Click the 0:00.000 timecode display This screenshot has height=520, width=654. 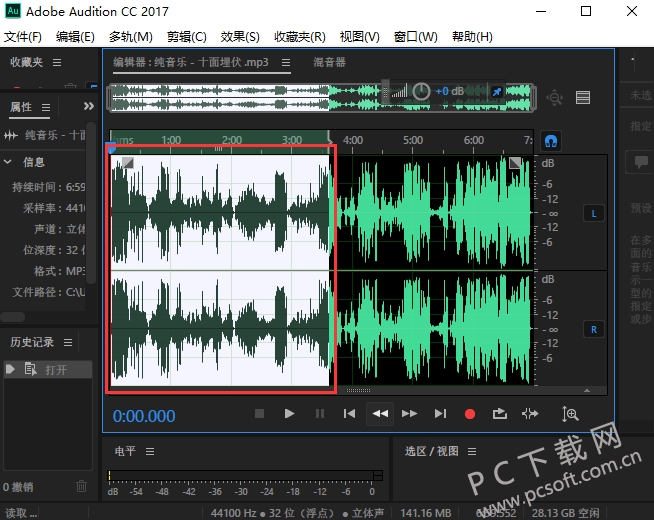(144, 416)
